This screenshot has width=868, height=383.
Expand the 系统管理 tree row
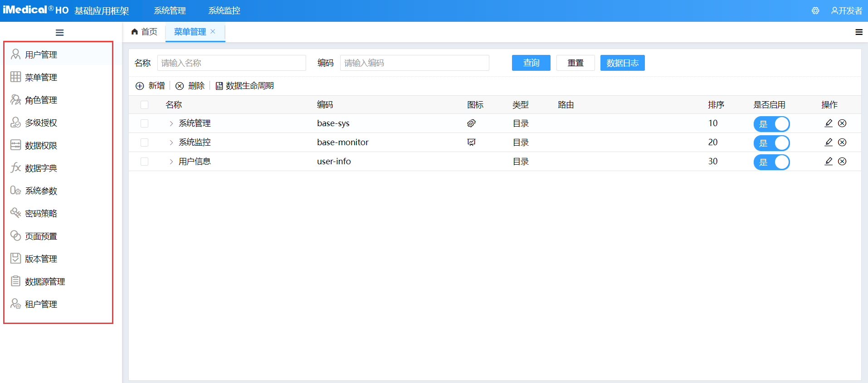(171, 123)
